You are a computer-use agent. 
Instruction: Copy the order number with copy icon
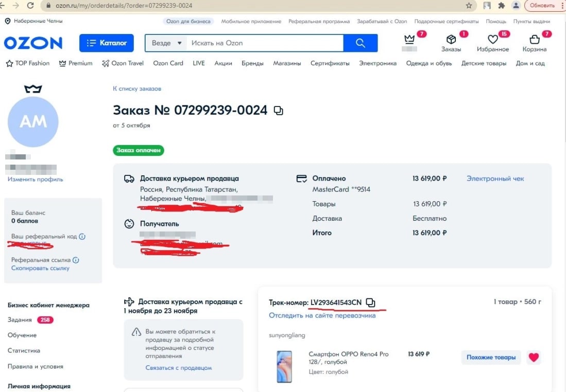pos(278,111)
